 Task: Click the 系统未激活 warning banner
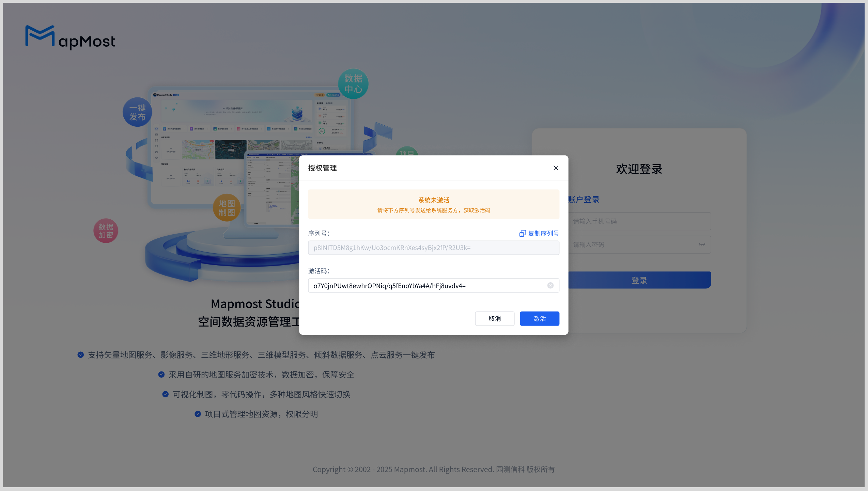click(433, 204)
